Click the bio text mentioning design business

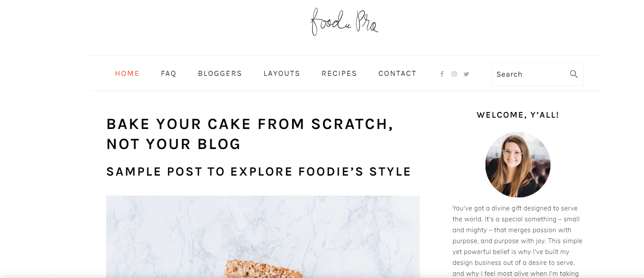point(514,263)
